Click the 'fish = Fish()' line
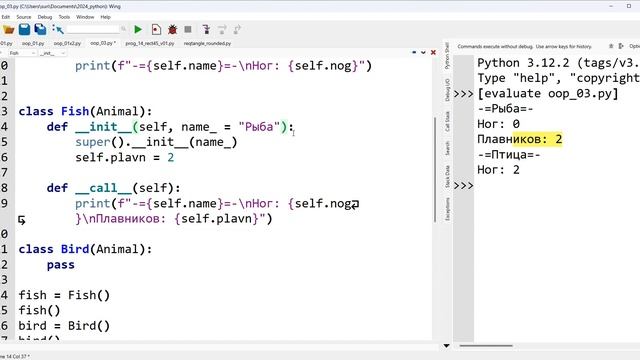This screenshot has width=640, height=360. [x=64, y=296]
